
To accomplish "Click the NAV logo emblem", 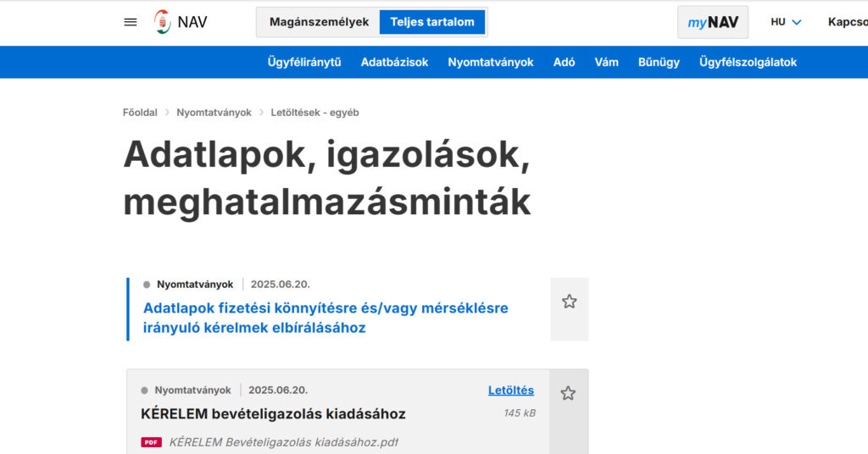I will [x=162, y=22].
